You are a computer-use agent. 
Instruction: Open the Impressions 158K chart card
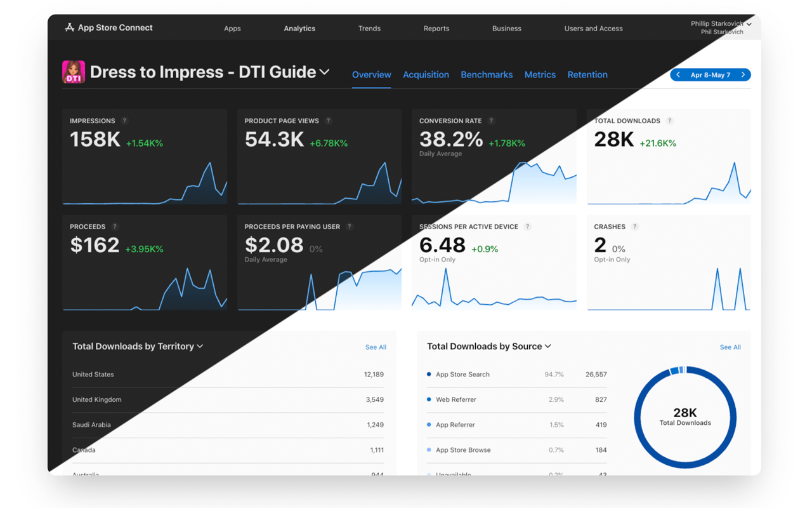(145, 157)
